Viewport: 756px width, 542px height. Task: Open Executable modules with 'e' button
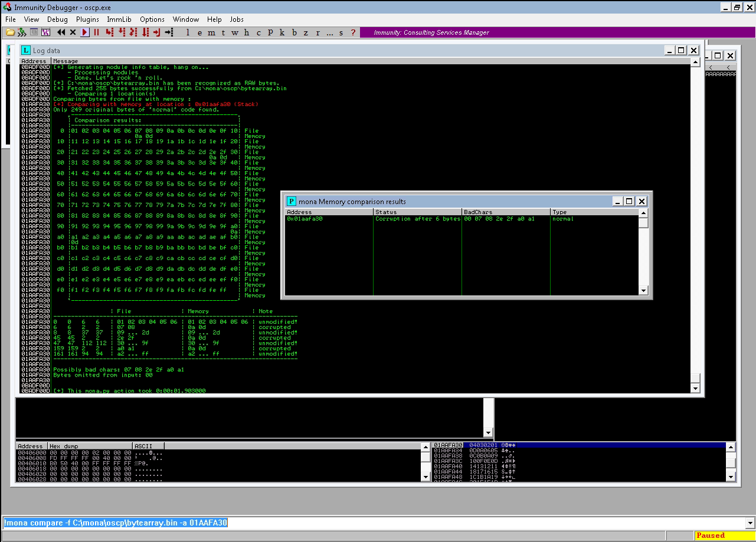tap(199, 32)
